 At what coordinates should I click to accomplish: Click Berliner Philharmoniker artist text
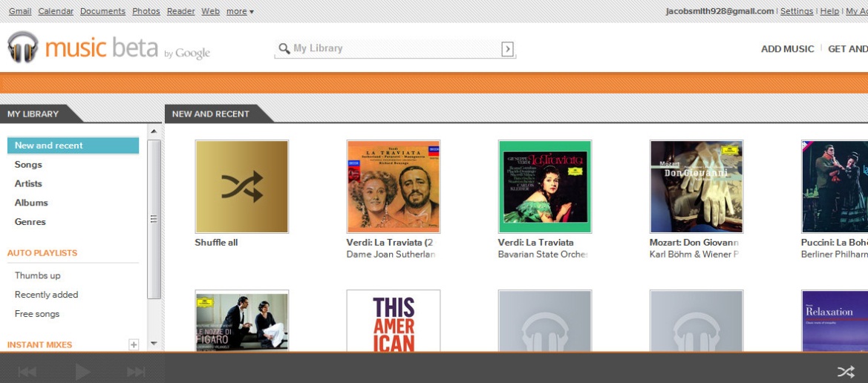pos(835,255)
